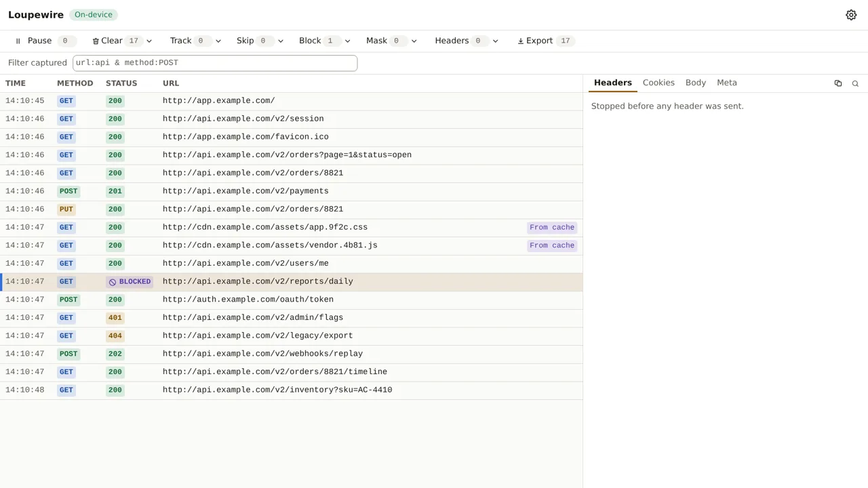Sort by the METHOD column header
Screen dimensions: 868x488
coord(75,83)
